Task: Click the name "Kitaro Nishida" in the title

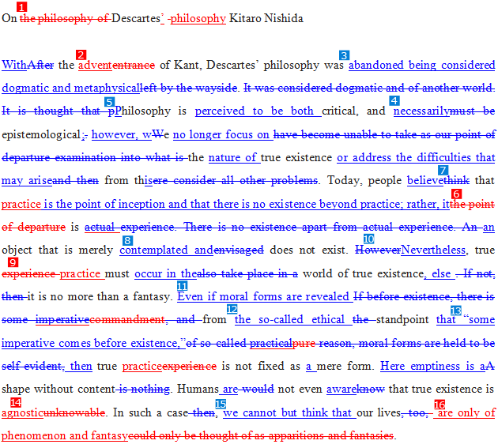Action: pyautogui.click(x=266, y=18)
